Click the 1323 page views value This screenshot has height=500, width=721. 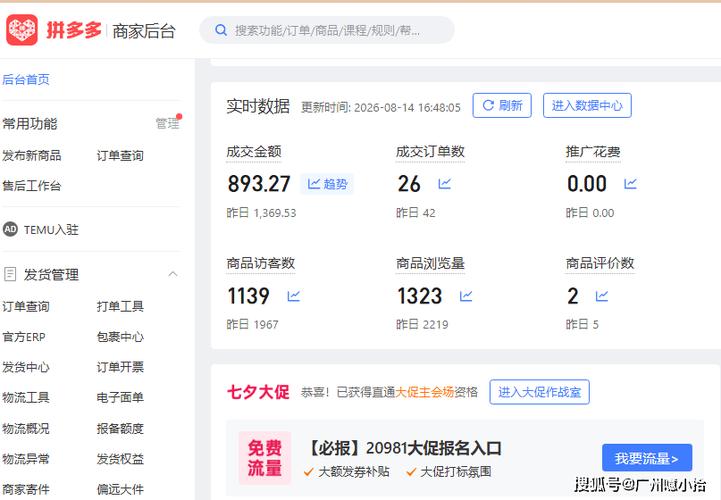tap(420, 296)
